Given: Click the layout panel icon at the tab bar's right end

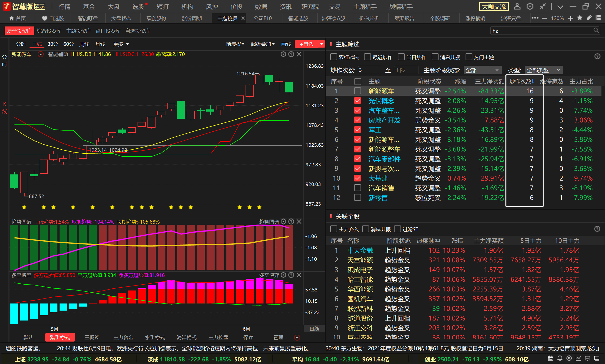Looking at the screenshot, I should tap(598, 18).
